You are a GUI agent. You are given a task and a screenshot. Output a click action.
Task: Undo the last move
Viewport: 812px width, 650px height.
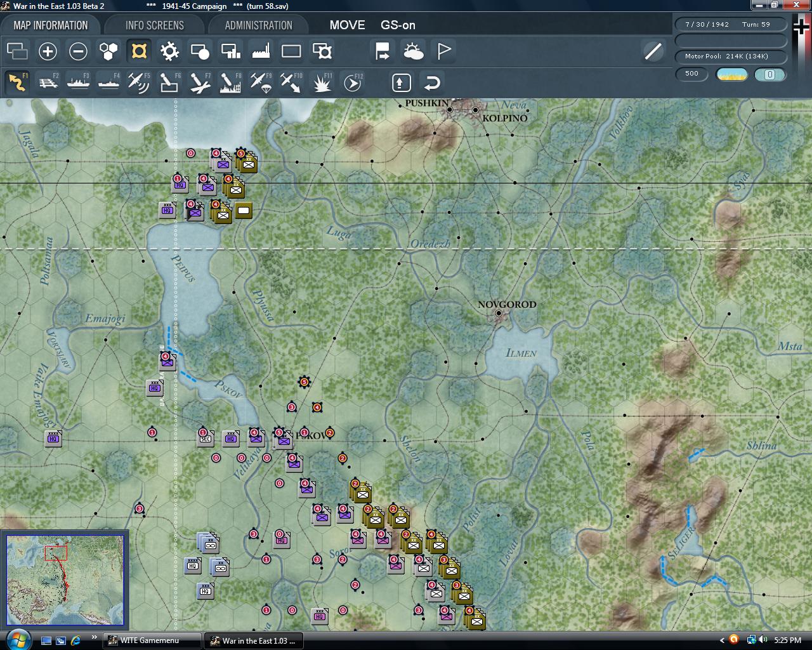click(x=432, y=83)
